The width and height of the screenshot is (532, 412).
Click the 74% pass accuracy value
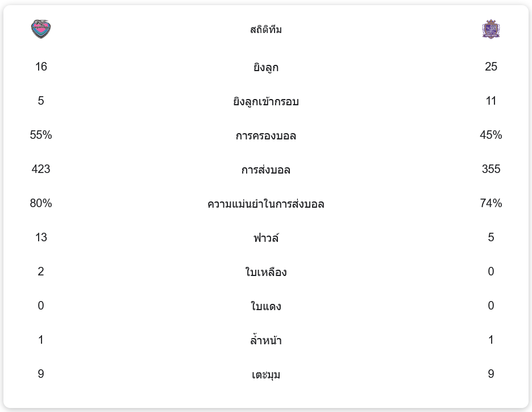coord(491,203)
